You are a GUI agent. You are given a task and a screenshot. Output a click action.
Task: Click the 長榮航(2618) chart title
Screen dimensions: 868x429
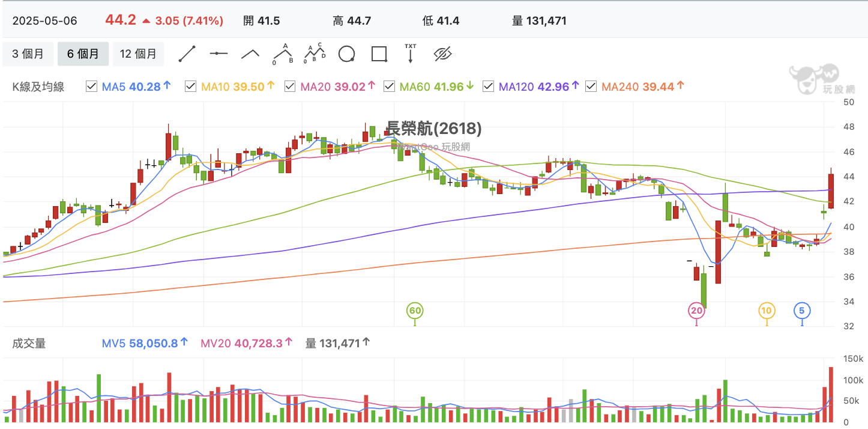pos(433,128)
